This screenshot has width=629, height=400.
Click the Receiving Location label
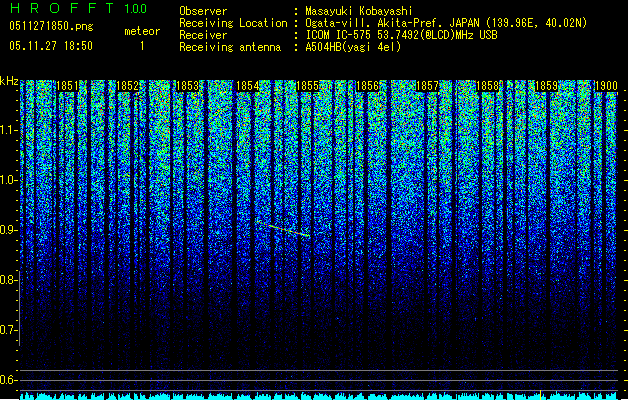(x=233, y=23)
